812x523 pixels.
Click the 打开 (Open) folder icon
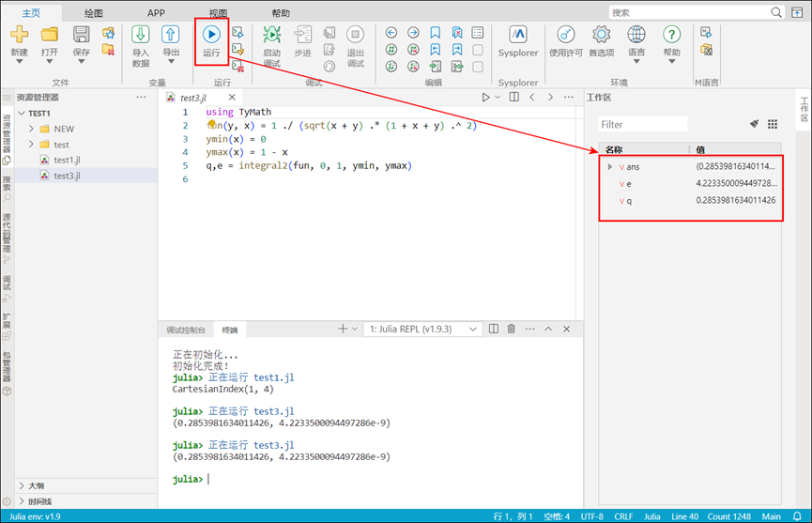pos(50,34)
